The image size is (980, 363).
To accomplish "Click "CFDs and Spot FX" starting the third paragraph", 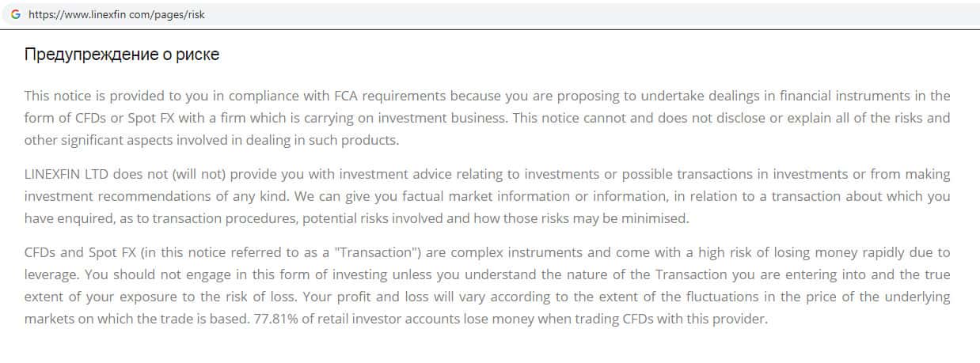I will pos(71,253).
